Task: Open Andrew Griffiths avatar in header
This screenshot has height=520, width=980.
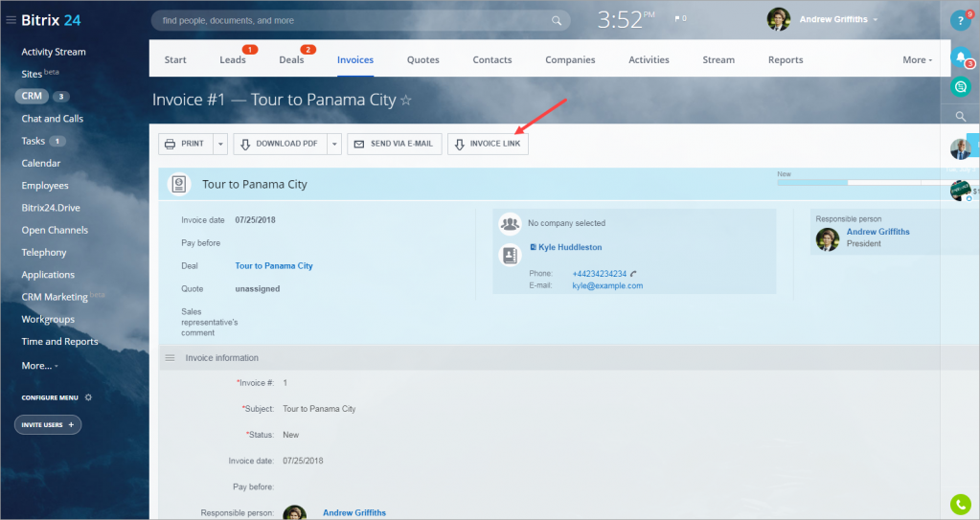Action: 779,19
